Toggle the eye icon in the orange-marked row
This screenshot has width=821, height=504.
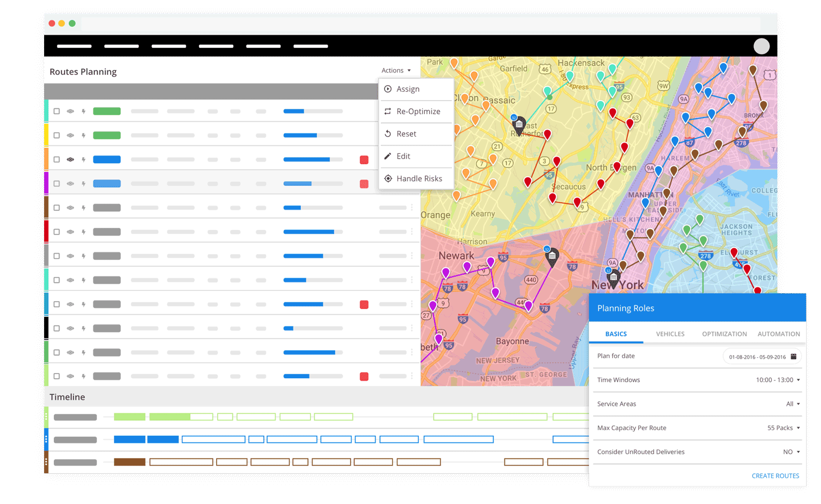70,160
